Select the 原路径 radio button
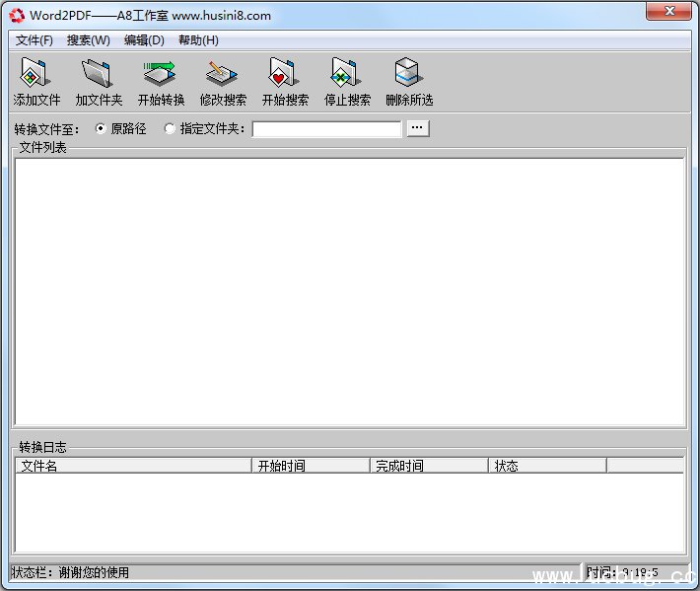This screenshot has width=700, height=591. click(x=101, y=128)
